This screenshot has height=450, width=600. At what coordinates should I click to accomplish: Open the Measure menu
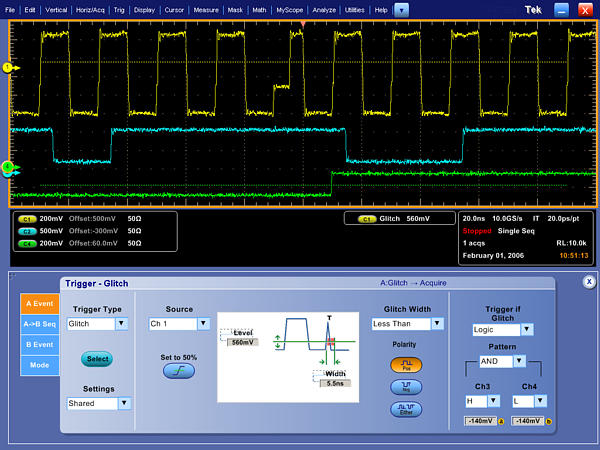(206, 9)
